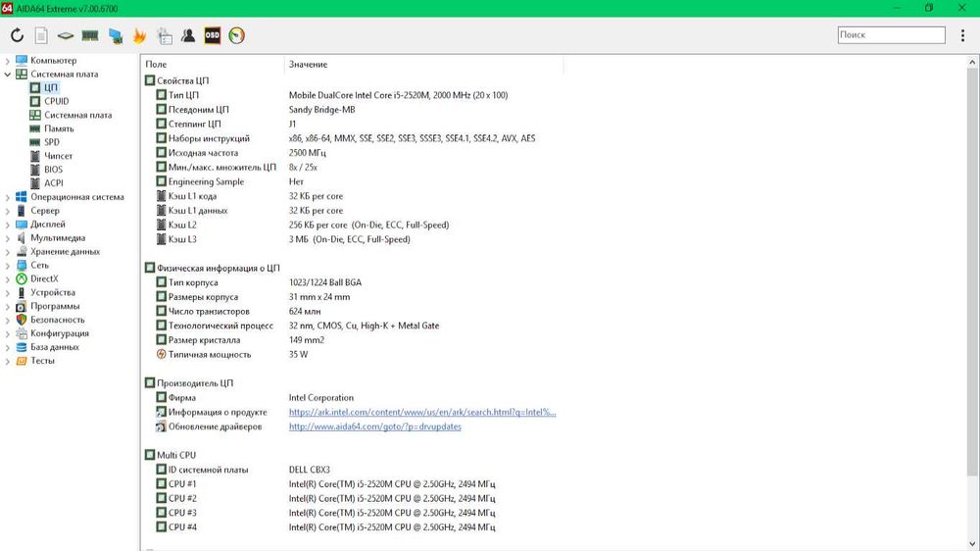Image resolution: width=980 pixels, height=551 pixels.
Task: Open the Чипсет tree item
Action: pyautogui.click(x=58, y=156)
